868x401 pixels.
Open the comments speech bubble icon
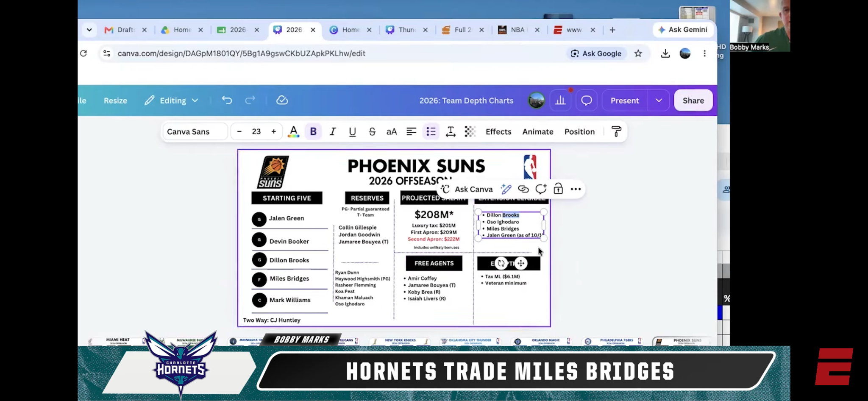tap(587, 100)
